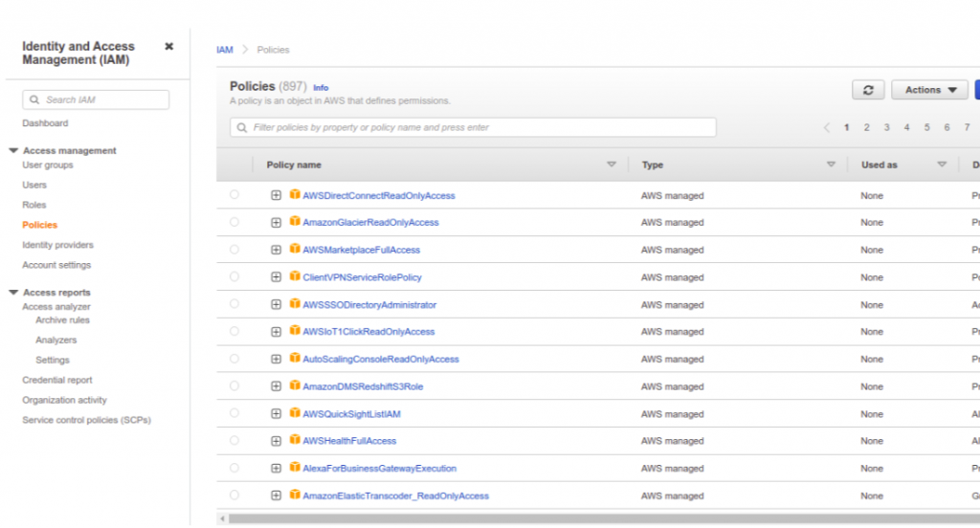The height and width of the screenshot is (528, 980).
Task: Select radio button for AWSIoT1ClickReadOnlyAccess
Action: click(x=234, y=331)
